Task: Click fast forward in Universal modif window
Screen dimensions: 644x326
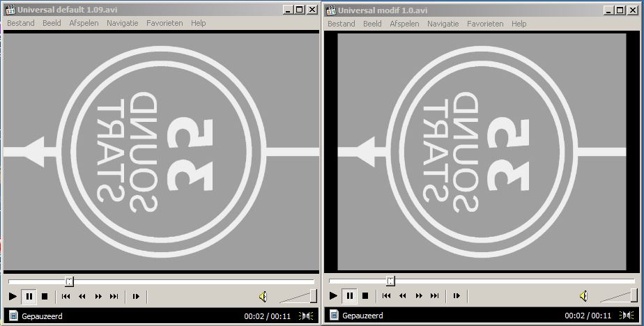Action: click(418, 295)
